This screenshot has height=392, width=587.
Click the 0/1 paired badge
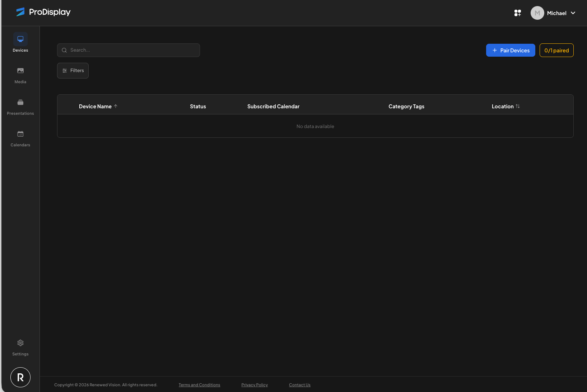click(556, 50)
